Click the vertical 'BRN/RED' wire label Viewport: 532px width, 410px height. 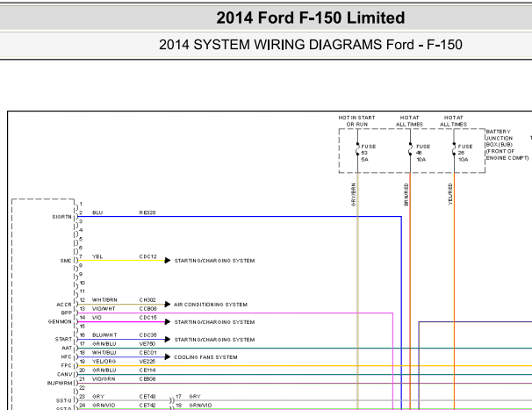pos(406,195)
